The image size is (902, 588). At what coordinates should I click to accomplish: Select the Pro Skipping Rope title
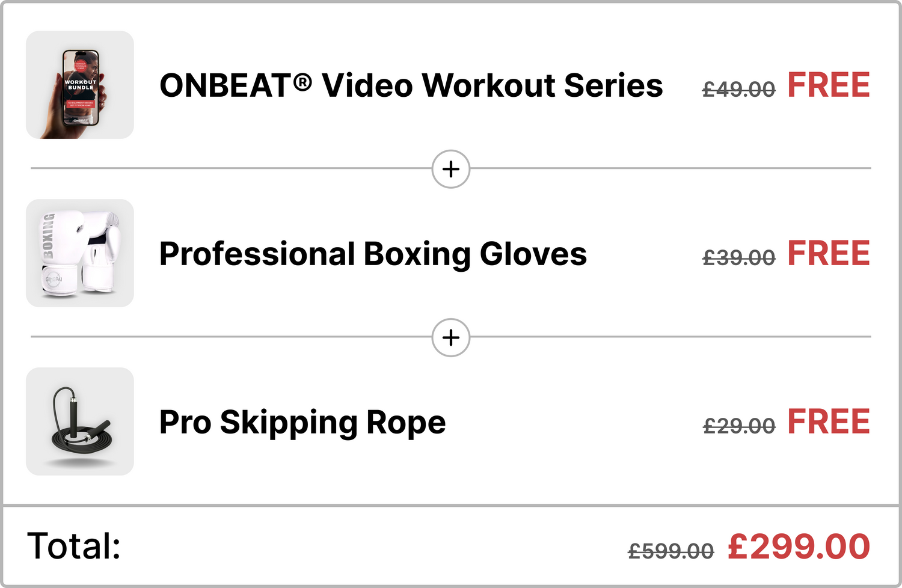[302, 422]
